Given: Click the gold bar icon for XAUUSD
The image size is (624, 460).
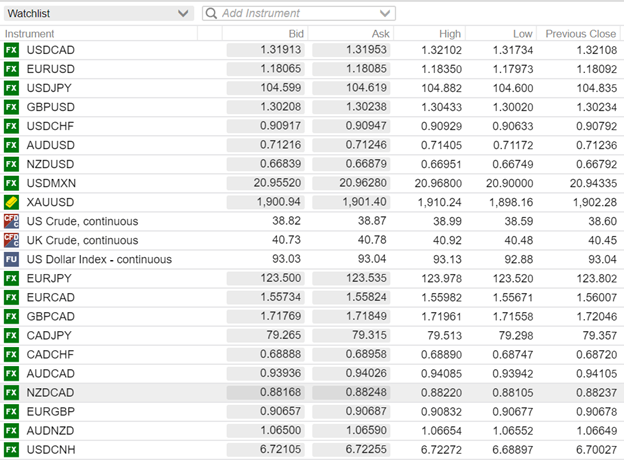Looking at the screenshot, I should pos(12,202).
